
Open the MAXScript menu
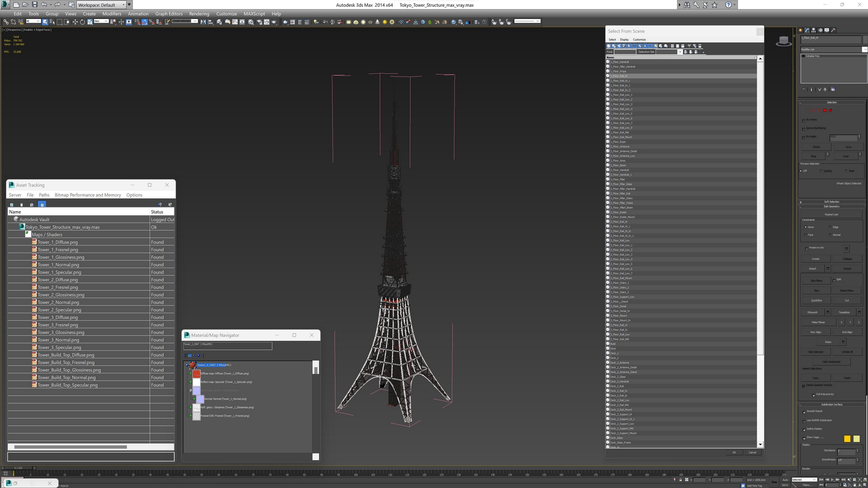point(254,14)
